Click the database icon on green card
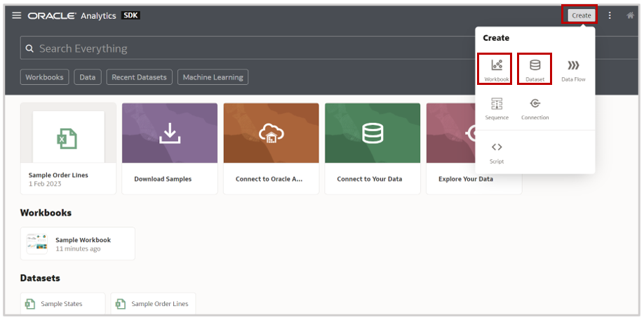Screen dimensions: 644x320 373,133
